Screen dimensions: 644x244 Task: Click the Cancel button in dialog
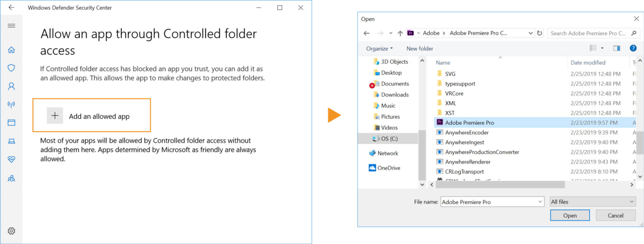point(615,215)
